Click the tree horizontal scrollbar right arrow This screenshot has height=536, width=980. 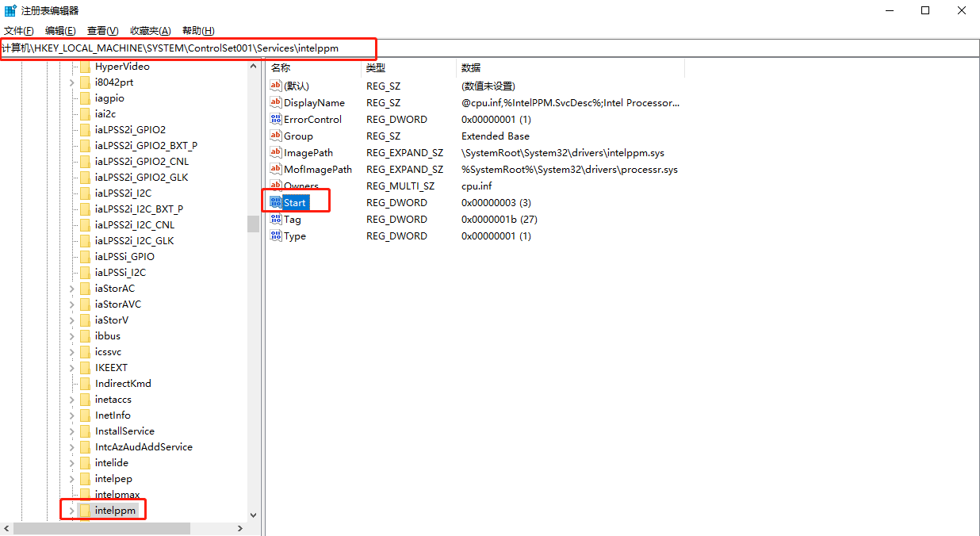click(240, 529)
